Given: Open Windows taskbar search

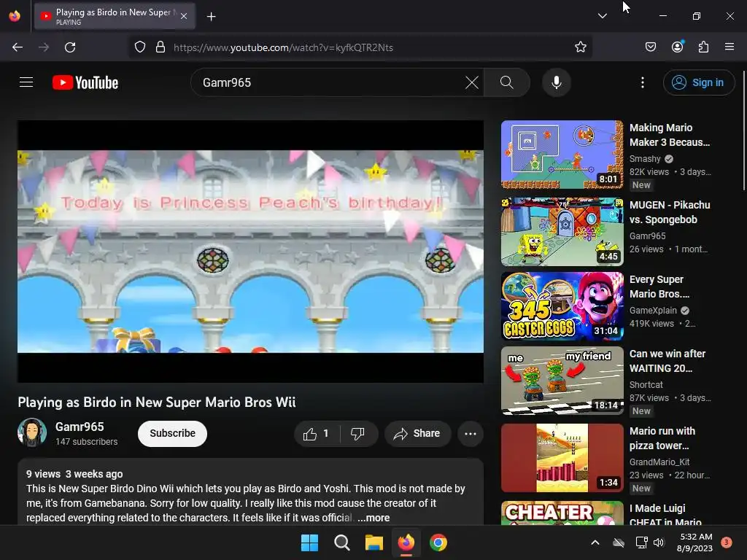Looking at the screenshot, I should (341, 542).
